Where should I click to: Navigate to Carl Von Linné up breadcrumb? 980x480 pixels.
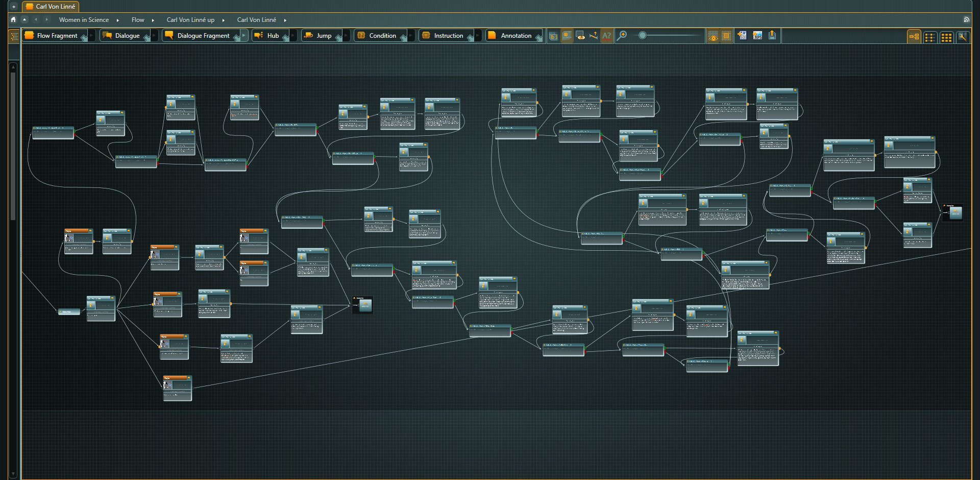coord(190,20)
